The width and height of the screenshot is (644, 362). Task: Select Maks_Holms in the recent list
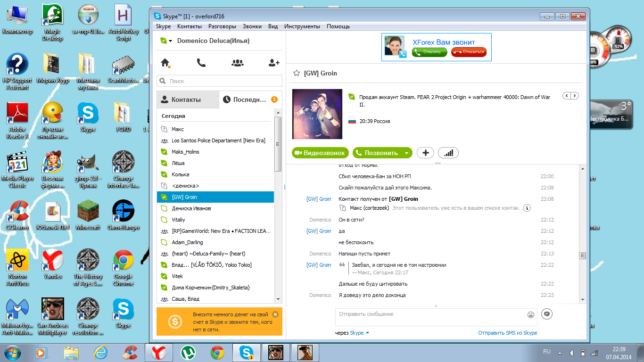[x=215, y=152]
